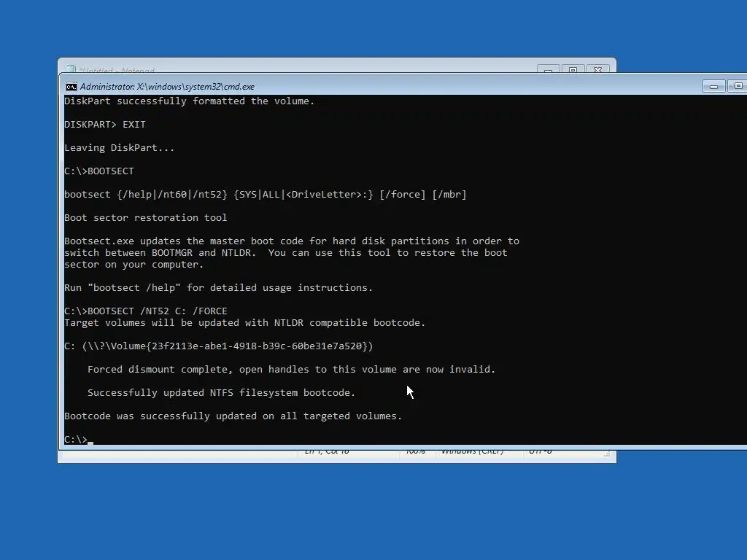Click the '*Untitled - Notepad' window title
Viewport: 747px width, 560px height.
(x=117, y=71)
